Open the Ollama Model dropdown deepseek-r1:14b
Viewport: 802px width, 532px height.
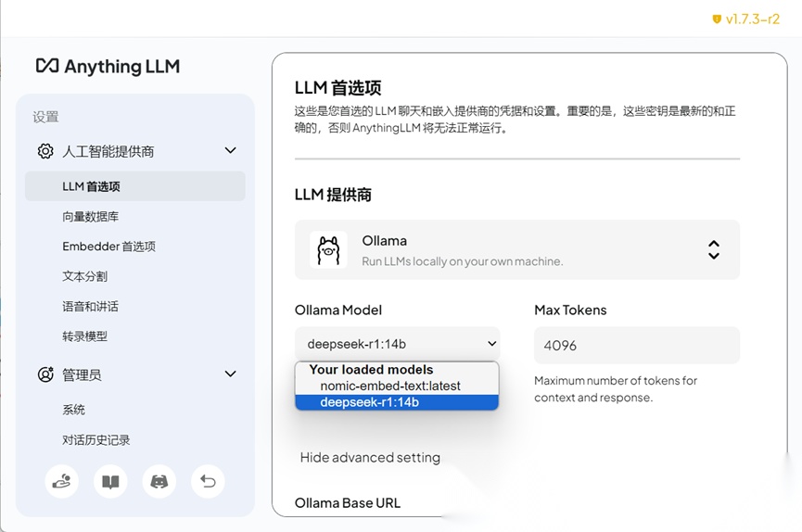tap(398, 344)
